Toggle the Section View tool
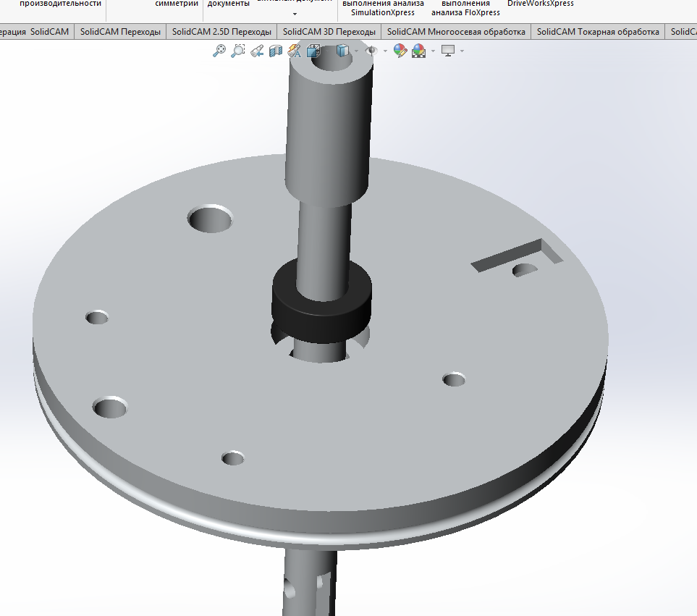This screenshot has width=697, height=616. click(276, 51)
